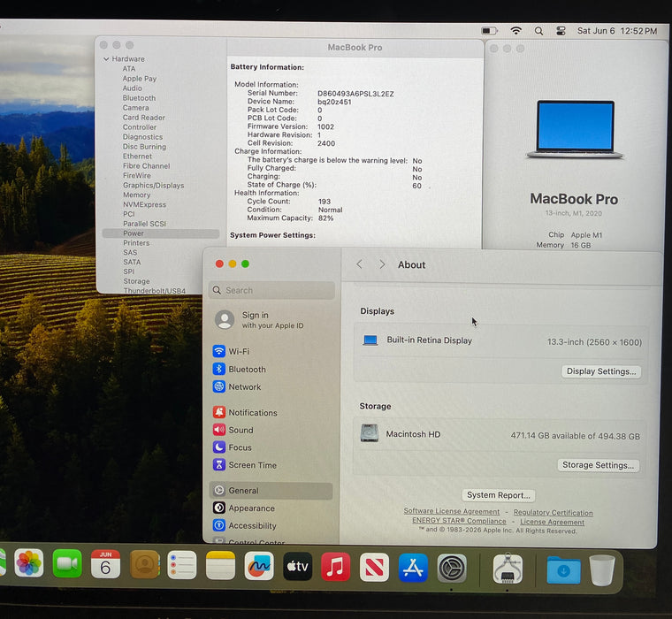Select Graphics/Displays in System Information sidebar

(x=154, y=185)
